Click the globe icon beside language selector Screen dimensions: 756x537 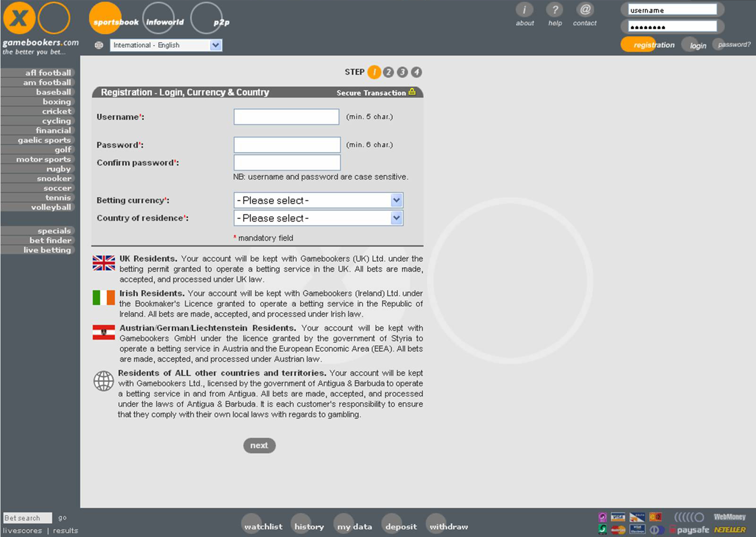[99, 45]
